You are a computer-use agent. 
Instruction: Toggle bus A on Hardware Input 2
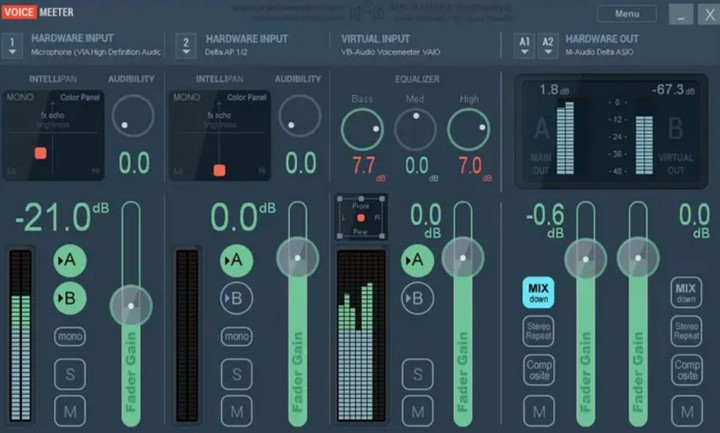236,260
